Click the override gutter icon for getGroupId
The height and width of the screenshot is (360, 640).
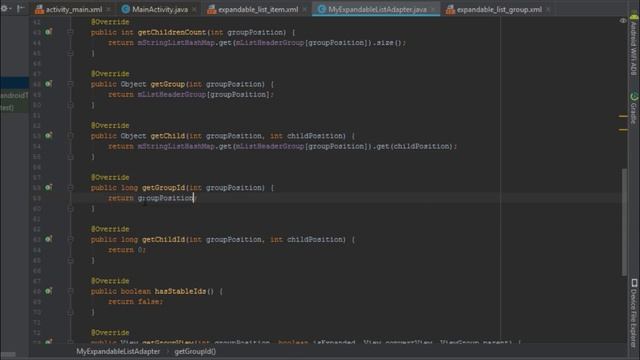pos(49,187)
